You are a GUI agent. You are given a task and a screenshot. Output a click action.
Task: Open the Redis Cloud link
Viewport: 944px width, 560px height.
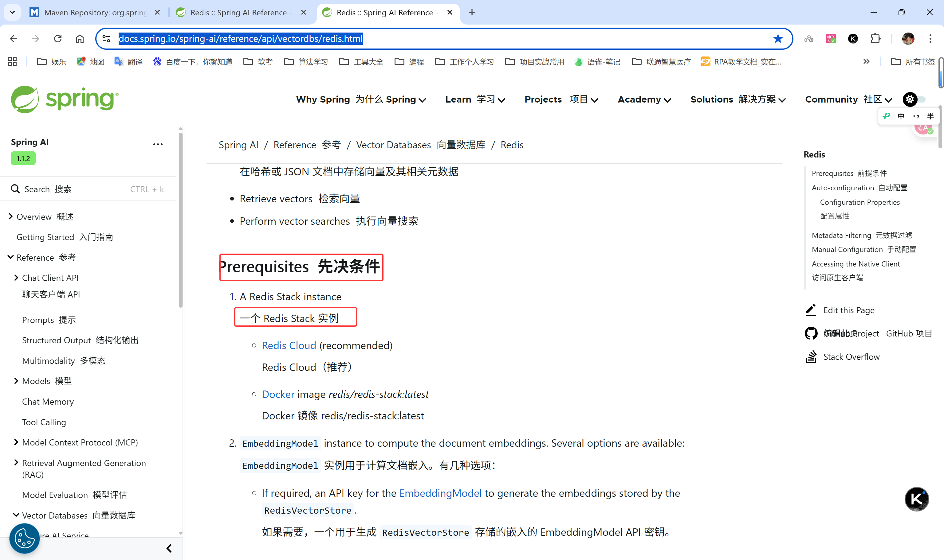(x=289, y=345)
